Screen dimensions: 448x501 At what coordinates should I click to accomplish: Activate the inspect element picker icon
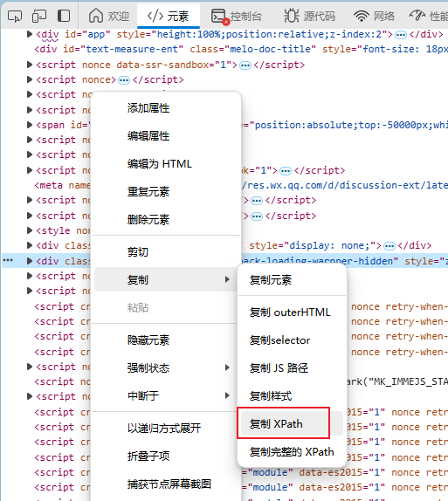point(15,16)
